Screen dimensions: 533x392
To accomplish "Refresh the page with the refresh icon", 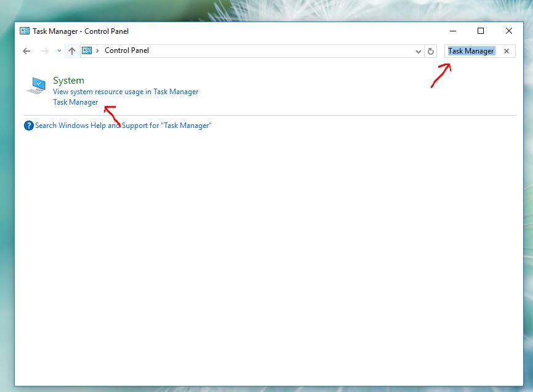I will pyautogui.click(x=431, y=51).
